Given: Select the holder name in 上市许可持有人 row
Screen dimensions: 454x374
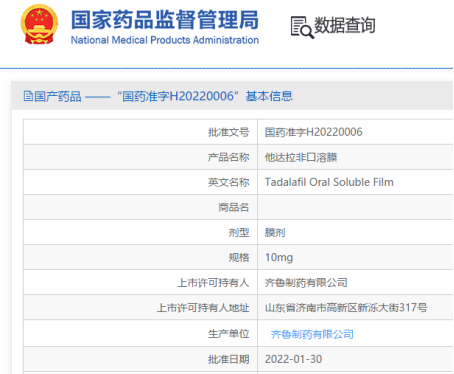Looking at the screenshot, I should click(306, 283).
